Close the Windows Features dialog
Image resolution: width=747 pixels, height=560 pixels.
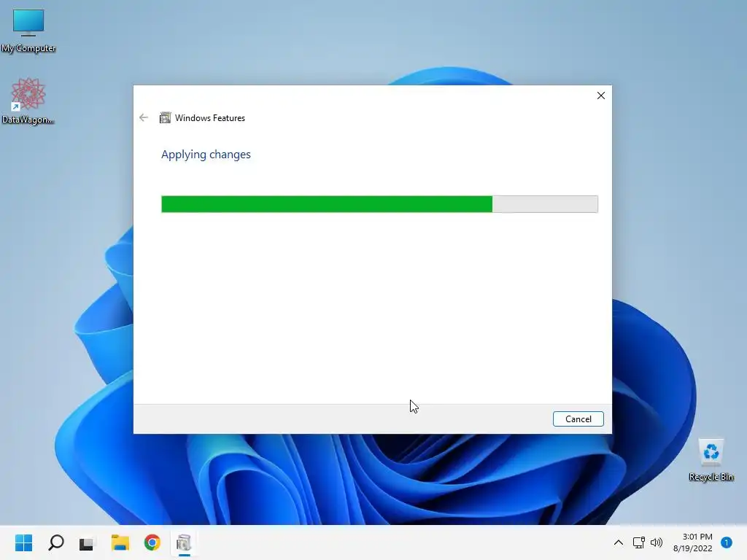[x=601, y=96]
